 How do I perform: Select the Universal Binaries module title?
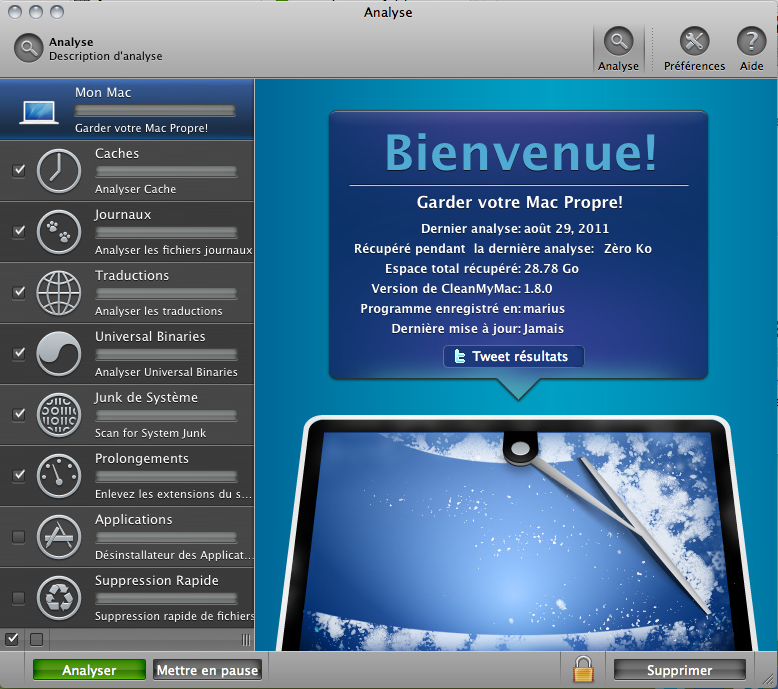(x=150, y=337)
